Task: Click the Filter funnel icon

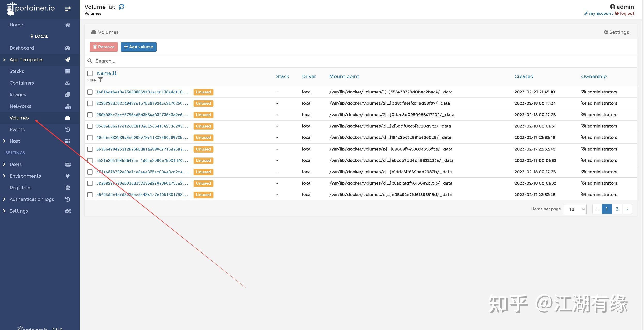Action: point(101,80)
